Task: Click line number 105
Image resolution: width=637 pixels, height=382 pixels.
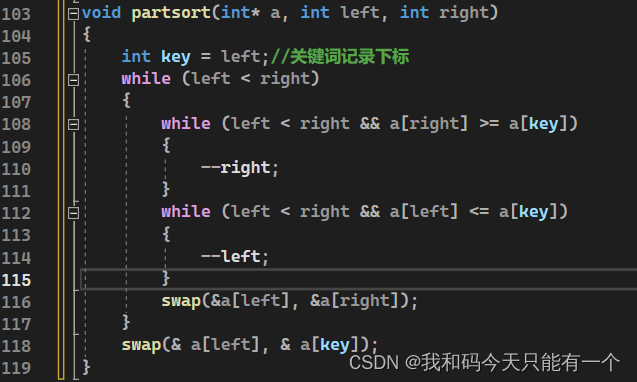Action: 16,58
